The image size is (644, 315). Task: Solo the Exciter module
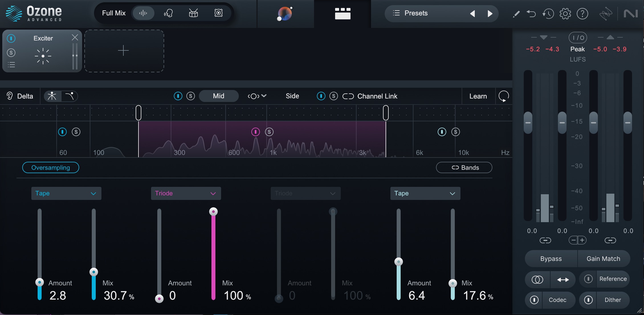click(x=11, y=53)
